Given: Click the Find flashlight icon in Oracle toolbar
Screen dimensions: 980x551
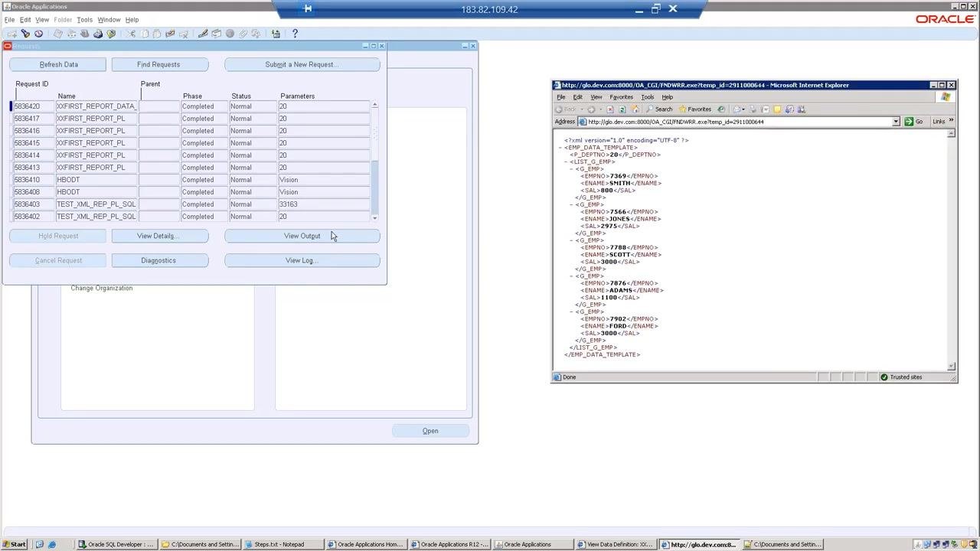Looking at the screenshot, I should 25,34.
